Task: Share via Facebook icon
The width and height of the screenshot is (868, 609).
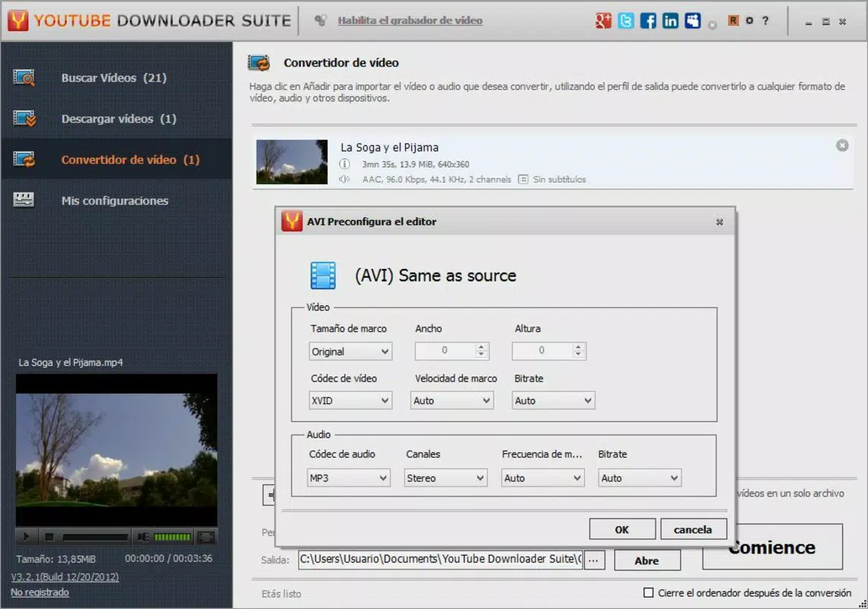Action: tap(648, 21)
